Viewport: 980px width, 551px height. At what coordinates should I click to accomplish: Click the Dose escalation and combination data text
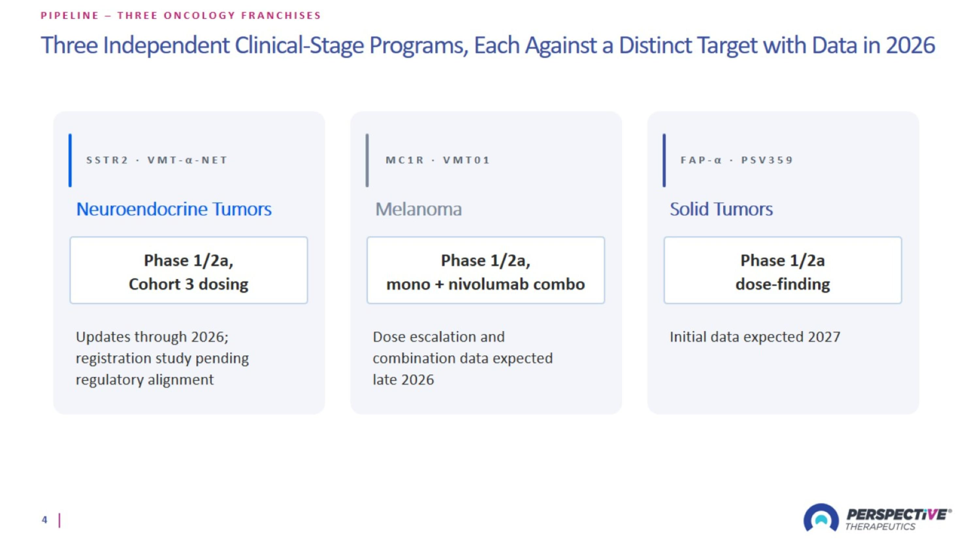point(463,358)
